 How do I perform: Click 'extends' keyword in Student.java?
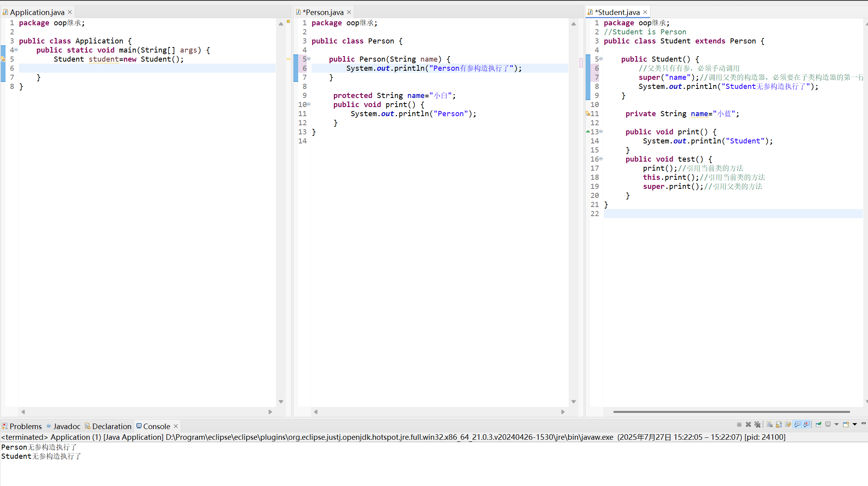[710, 41]
